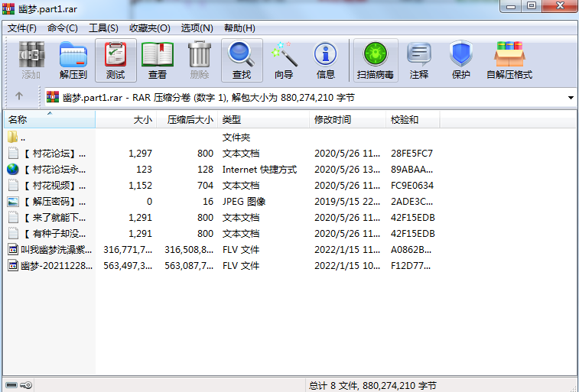Image resolution: width=579 pixels, height=392 pixels.
Task: Expand the archive path dropdown arrow
Action: coord(571,98)
